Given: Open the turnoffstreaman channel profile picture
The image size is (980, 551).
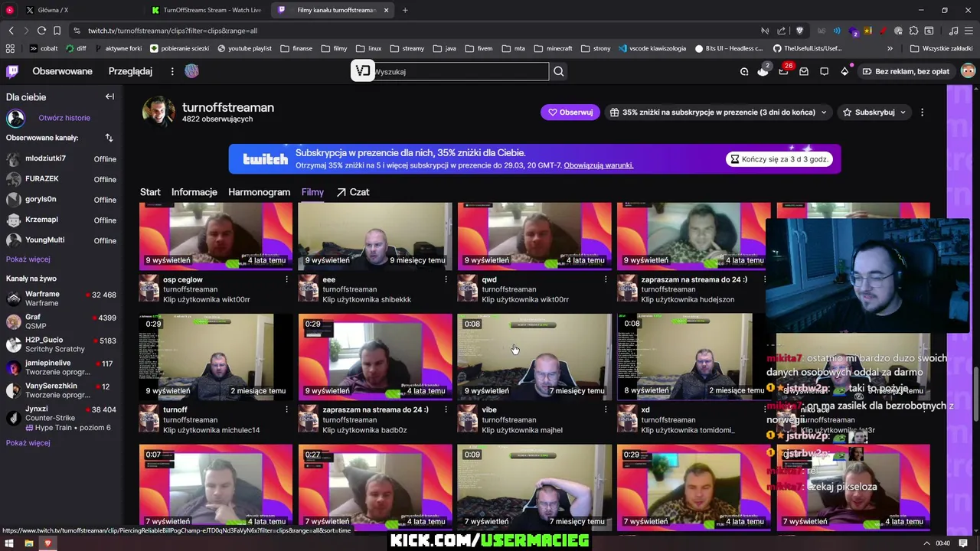Looking at the screenshot, I should [158, 112].
